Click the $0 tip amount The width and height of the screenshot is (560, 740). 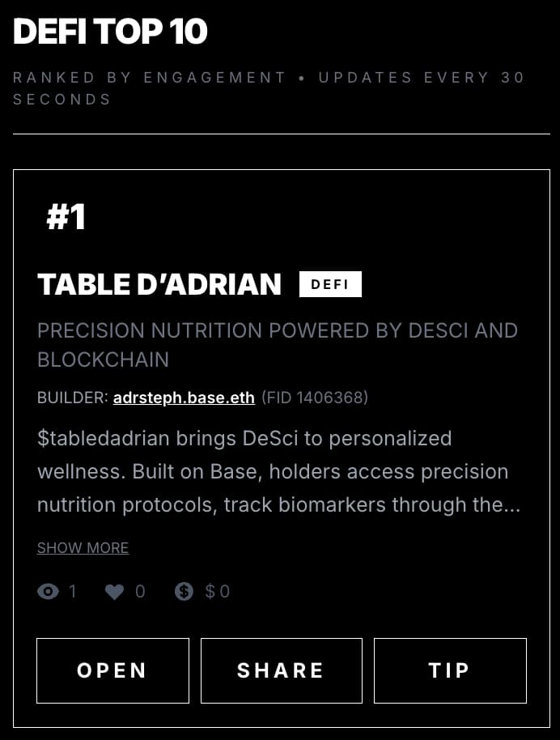(218, 592)
